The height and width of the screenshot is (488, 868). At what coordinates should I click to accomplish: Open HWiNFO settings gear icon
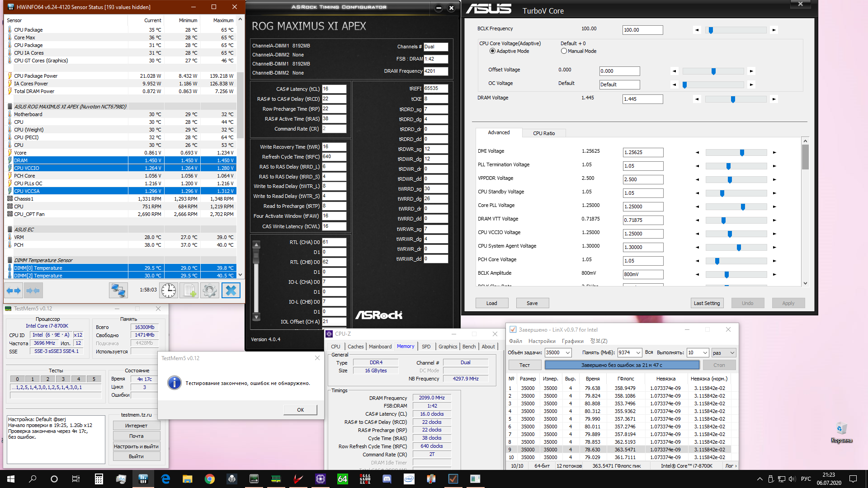click(209, 291)
